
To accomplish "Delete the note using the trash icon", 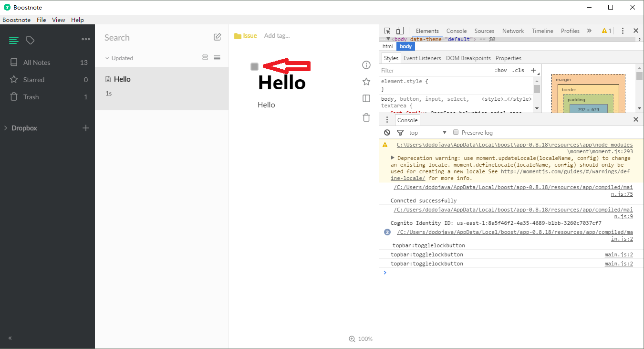I will coord(366,118).
